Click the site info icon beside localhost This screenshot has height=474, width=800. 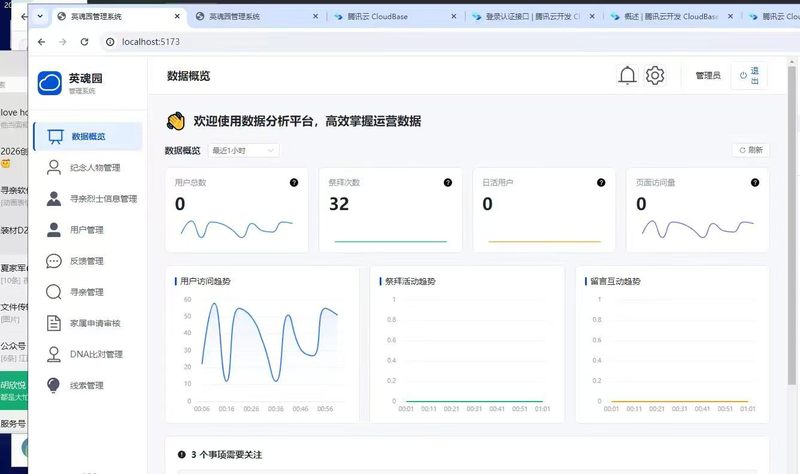110,42
